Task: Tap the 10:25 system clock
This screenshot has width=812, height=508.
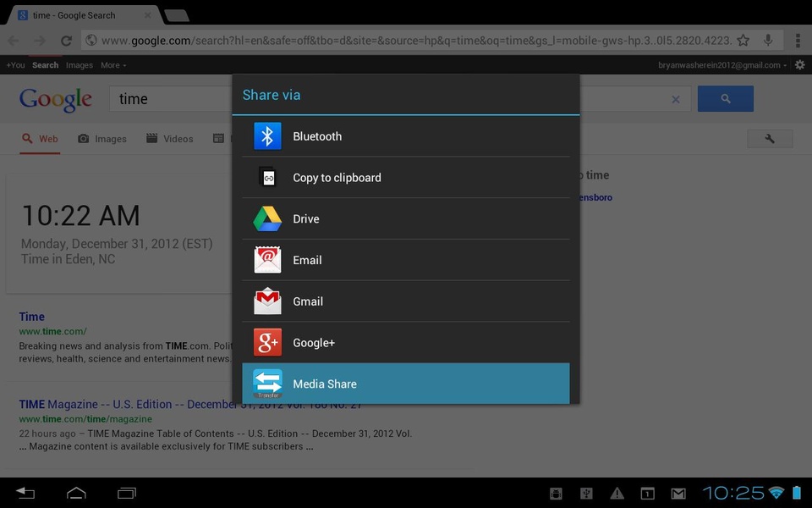Action: click(732, 493)
